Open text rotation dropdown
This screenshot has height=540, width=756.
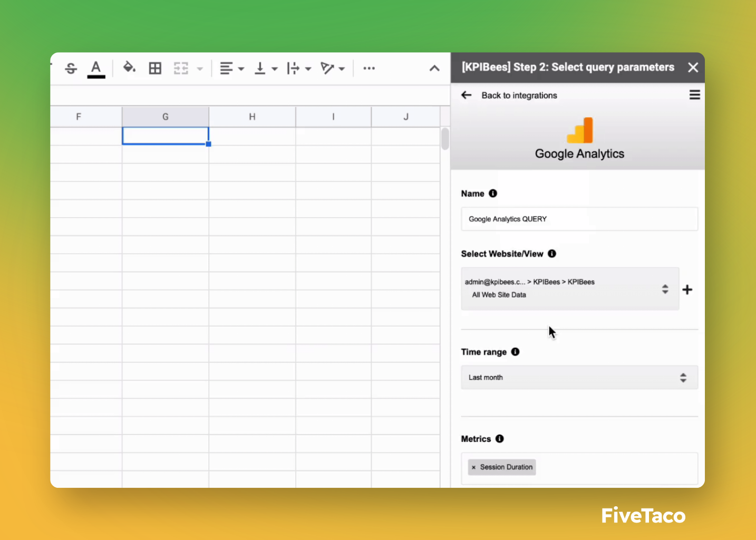(333, 69)
